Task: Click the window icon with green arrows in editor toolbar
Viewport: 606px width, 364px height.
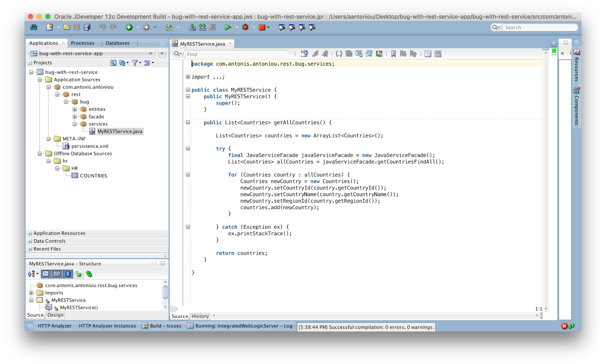Action: [x=359, y=54]
